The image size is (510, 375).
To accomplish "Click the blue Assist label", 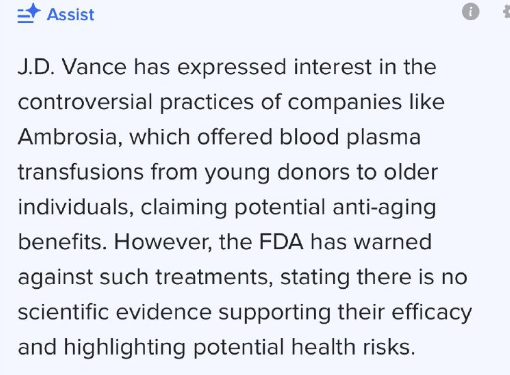I will click(71, 15).
